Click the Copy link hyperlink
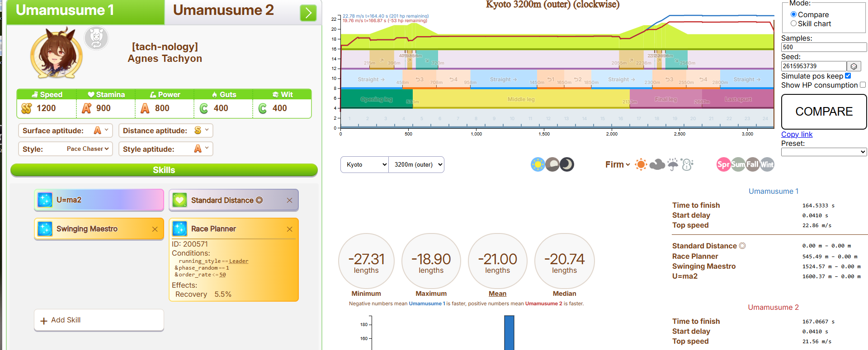This screenshot has height=350, width=868. [x=797, y=134]
